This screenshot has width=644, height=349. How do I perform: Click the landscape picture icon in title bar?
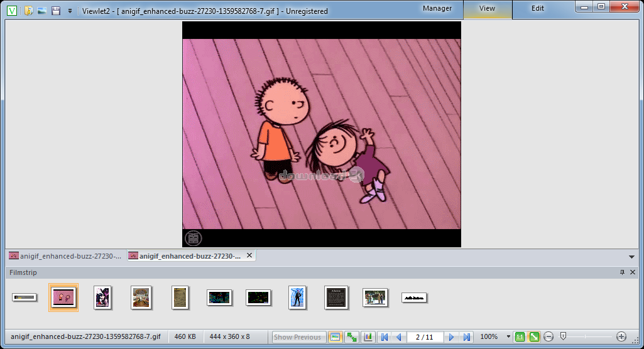(42, 11)
